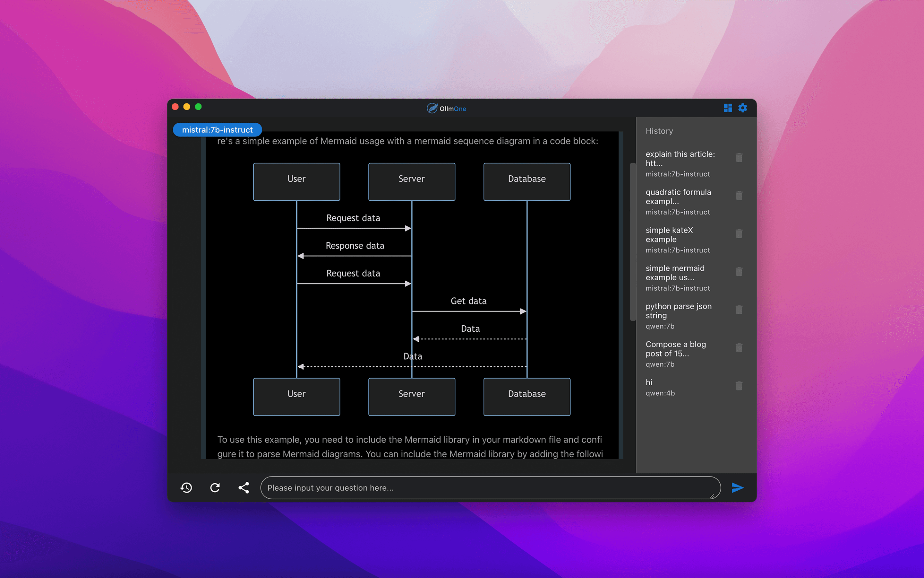
Task: Delete 'explain this article' history entry
Action: point(739,157)
